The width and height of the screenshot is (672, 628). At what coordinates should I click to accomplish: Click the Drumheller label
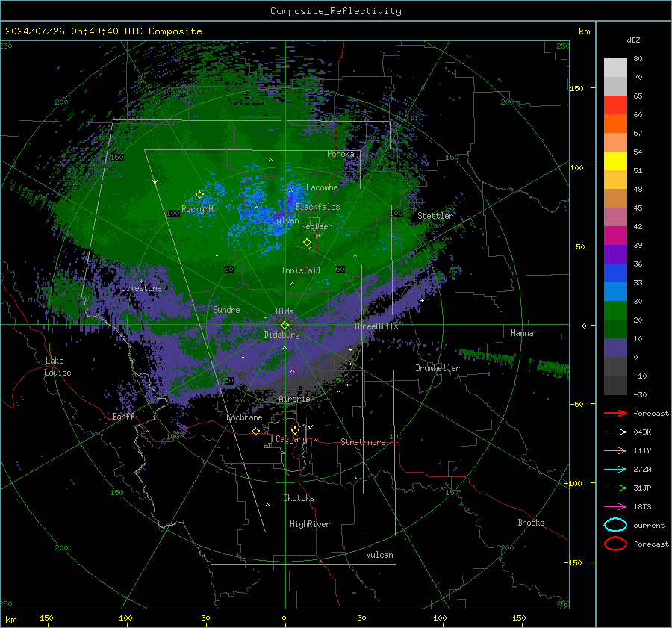point(438,368)
